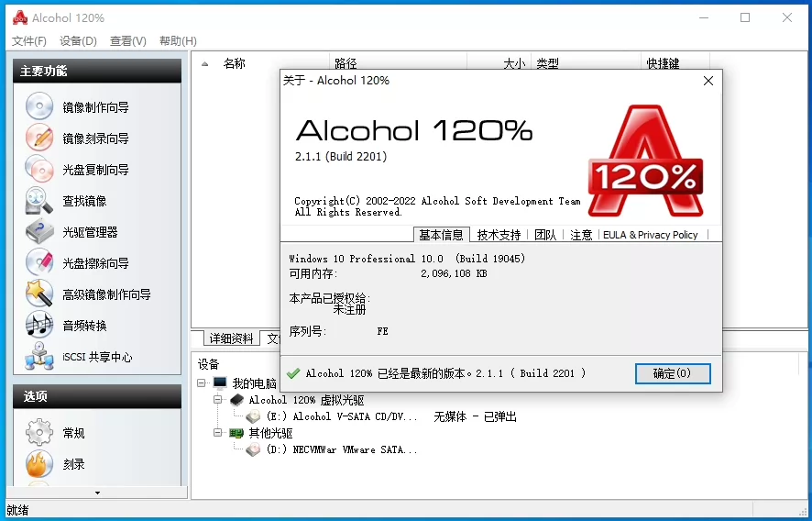Open the 音频转换 music note icon
Screen dimensions: 812x521
[38, 325]
